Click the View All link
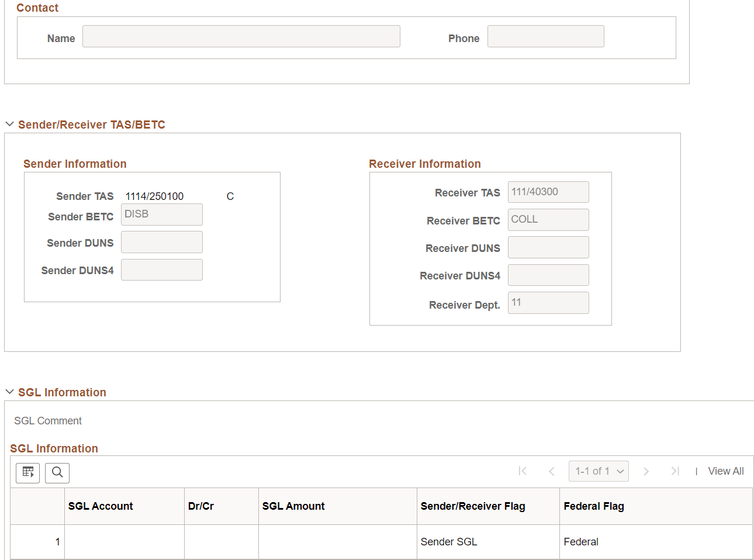The height and width of the screenshot is (560, 754). pyautogui.click(x=725, y=471)
